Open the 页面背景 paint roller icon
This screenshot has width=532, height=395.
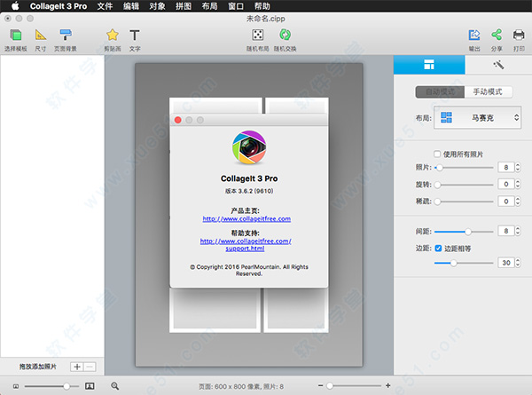pos(66,36)
